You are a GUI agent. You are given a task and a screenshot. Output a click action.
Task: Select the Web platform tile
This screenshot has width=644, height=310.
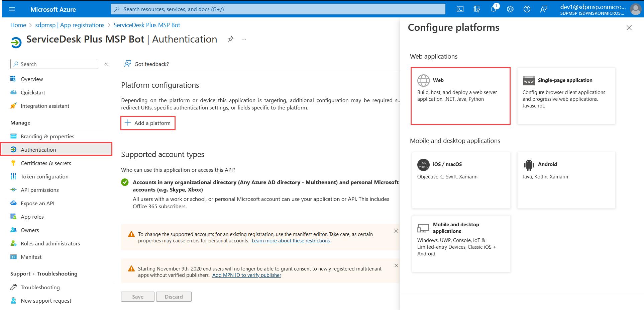(460, 96)
